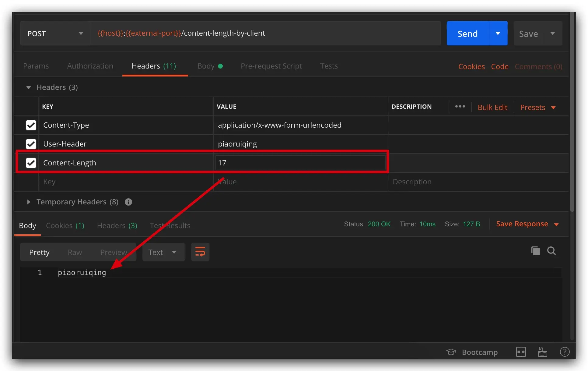
Task: Open the response Headers (3) tab
Action: [x=117, y=226]
